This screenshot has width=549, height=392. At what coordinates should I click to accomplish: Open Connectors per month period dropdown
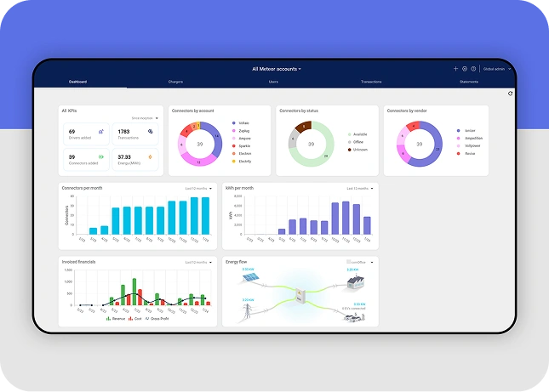[x=198, y=188]
